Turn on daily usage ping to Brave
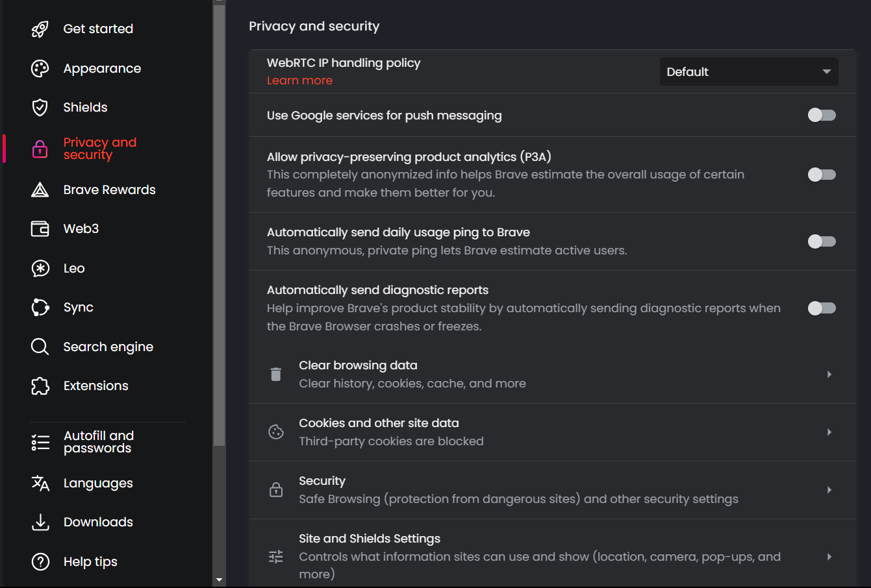Image resolution: width=871 pixels, height=588 pixels. pos(822,241)
